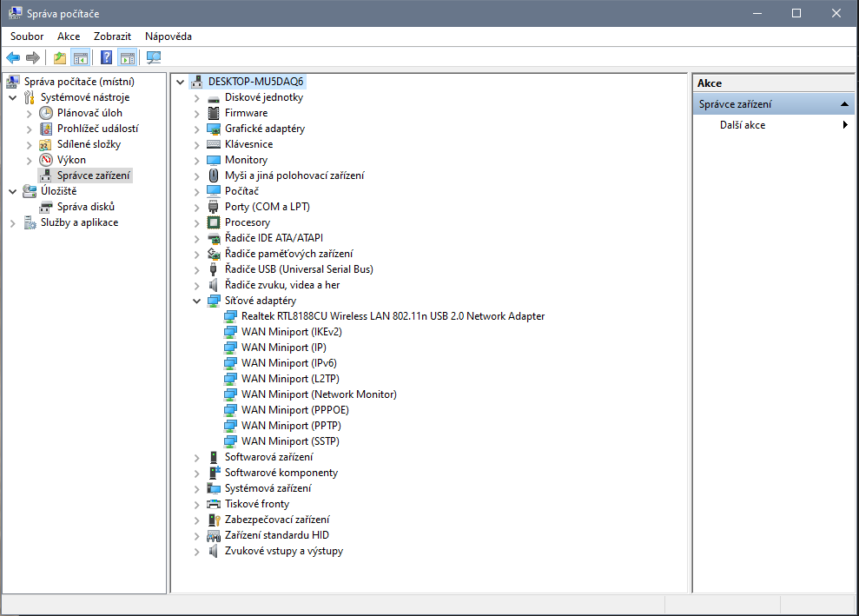The width and height of the screenshot is (859, 616).
Task: Select WAN Miniport (PPTP) device
Action: click(290, 426)
